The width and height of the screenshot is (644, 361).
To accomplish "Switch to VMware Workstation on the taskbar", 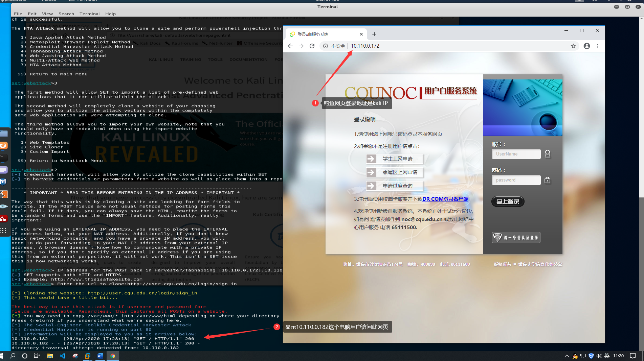I will point(88,356).
